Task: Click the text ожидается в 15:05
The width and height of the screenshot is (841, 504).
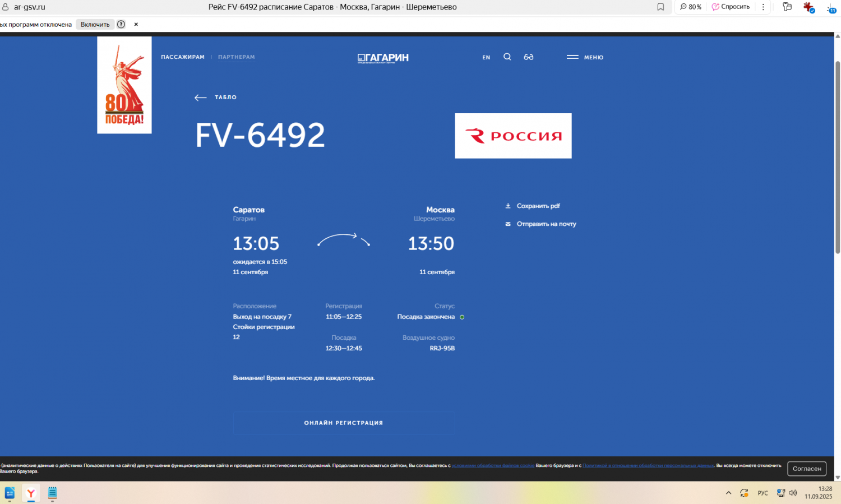Action: point(260,262)
